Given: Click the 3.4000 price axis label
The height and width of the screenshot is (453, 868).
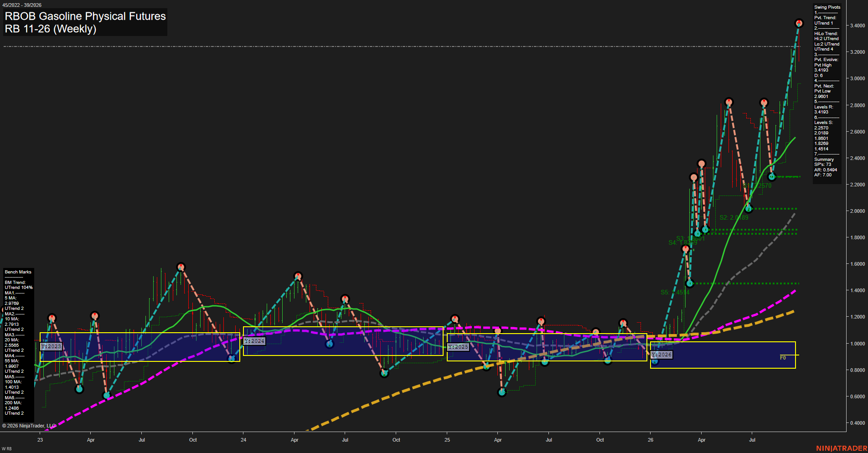Looking at the screenshot, I should 857,26.
